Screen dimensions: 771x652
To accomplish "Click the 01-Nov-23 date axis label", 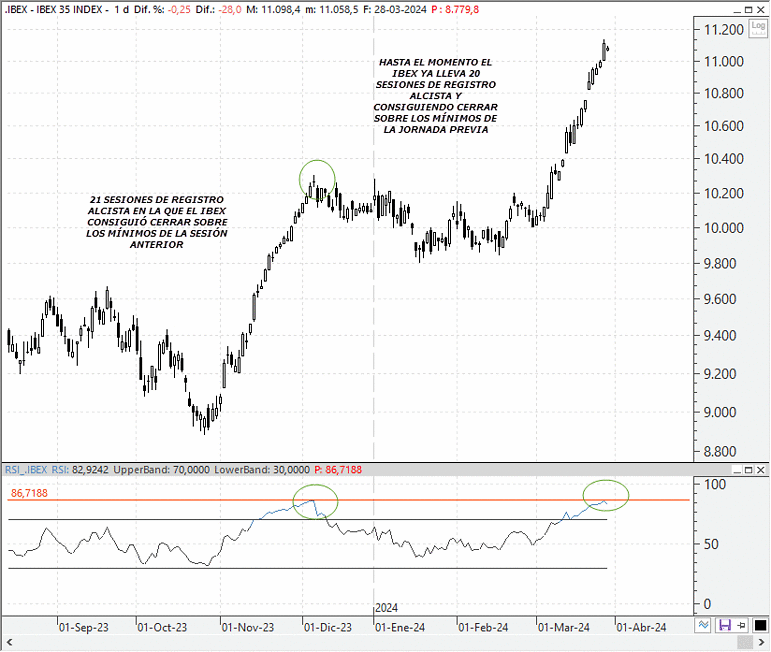I will point(248,627).
